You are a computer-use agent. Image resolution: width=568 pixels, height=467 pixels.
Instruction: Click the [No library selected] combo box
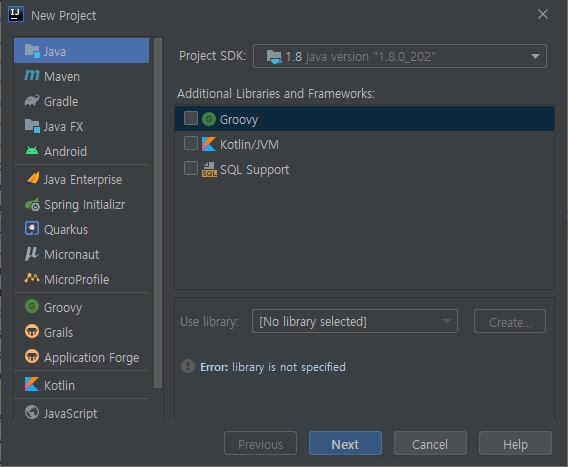tap(355, 321)
